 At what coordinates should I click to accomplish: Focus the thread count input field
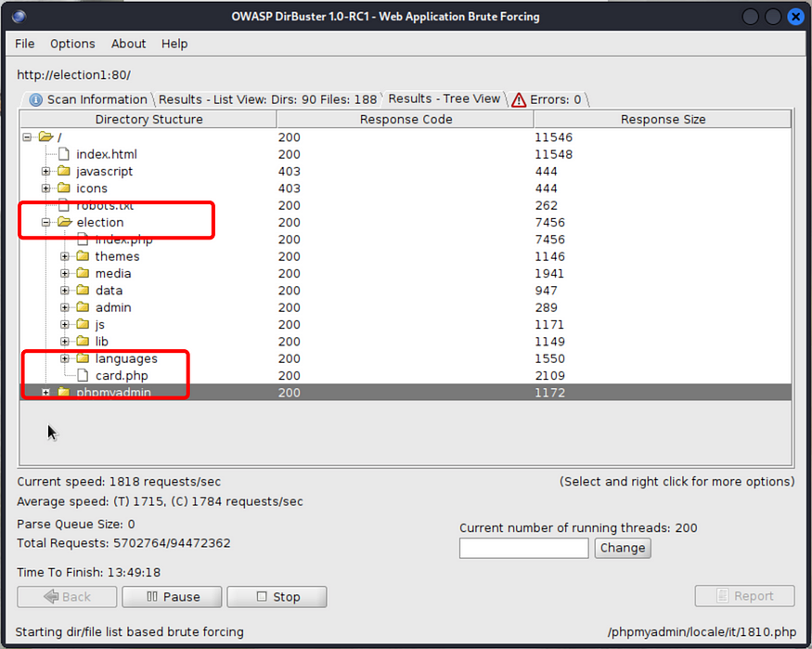[524, 548]
